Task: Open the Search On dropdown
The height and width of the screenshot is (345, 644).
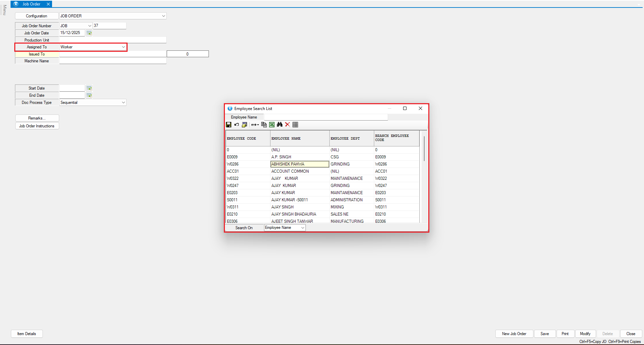Action: point(302,228)
